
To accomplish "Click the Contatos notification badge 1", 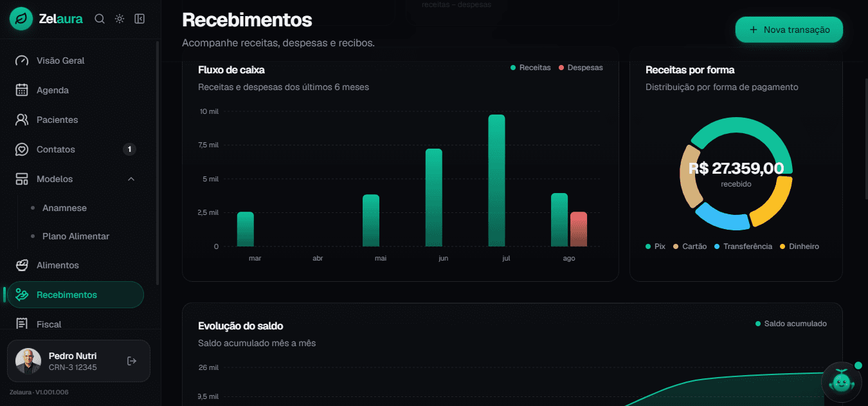I will click(x=129, y=149).
